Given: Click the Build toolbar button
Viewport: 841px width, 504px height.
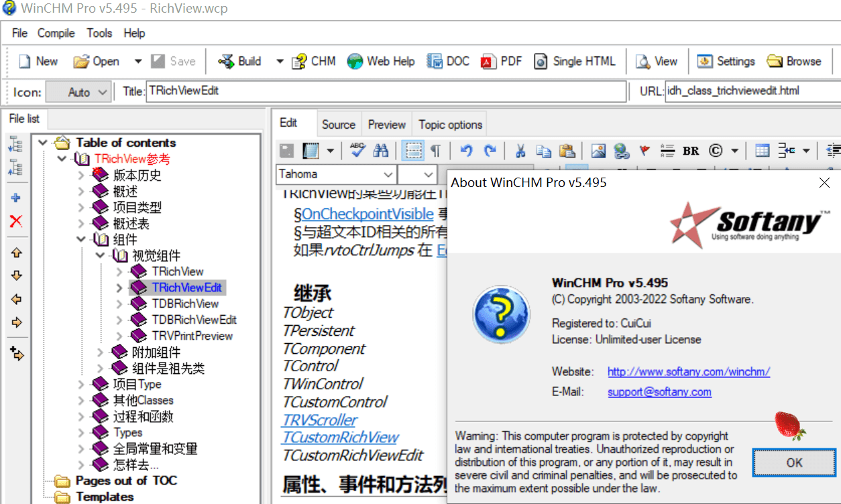Looking at the screenshot, I should point(240,61).
